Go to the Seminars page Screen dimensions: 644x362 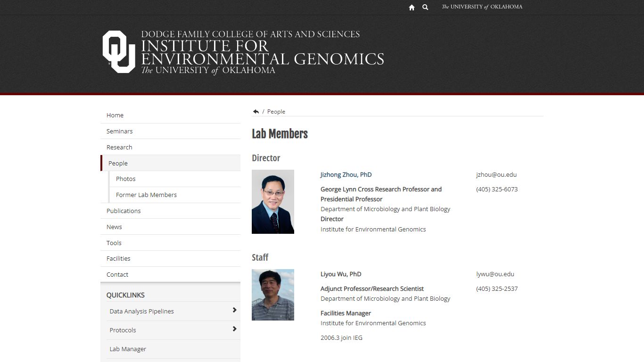point(170,131)
